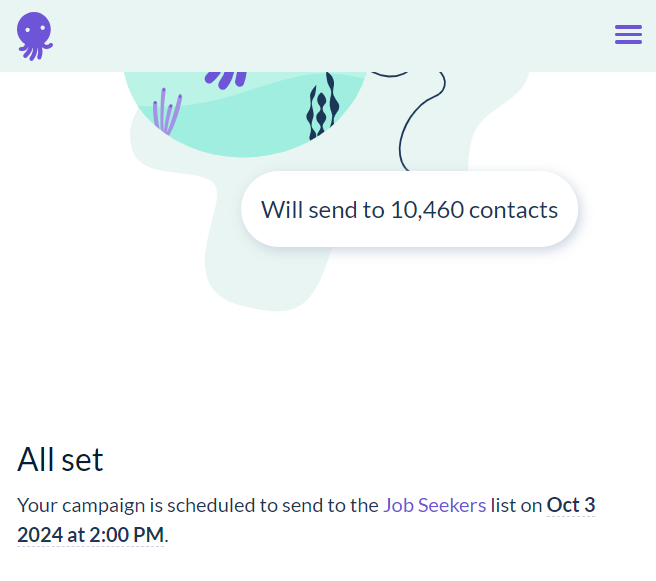656x581 pixels.
Task: Click the EmailOctopus purple octopus logo
Action: tap(34, 35)
